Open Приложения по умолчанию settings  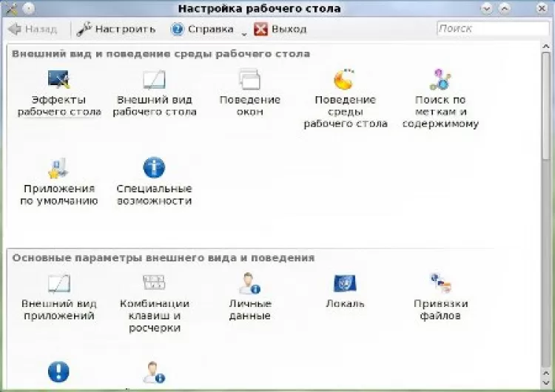[x=58, y=169]
